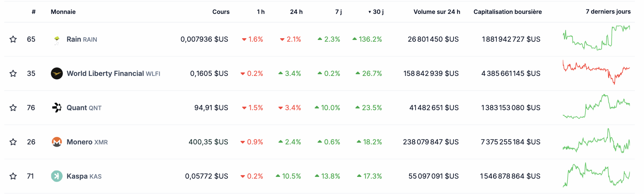
Task: Sort by Volume sur 24 h header
Action: (x=436, y=12)
